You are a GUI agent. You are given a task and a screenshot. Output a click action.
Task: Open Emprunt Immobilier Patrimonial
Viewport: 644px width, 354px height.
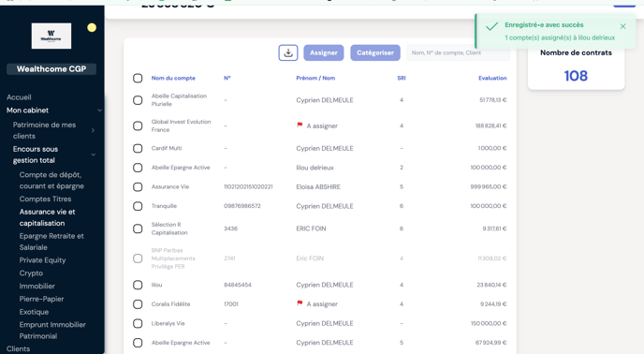point(52,331)
